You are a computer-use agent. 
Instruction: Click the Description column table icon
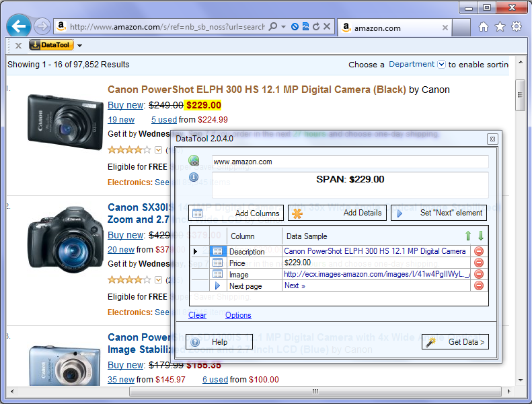click(217, 251)
